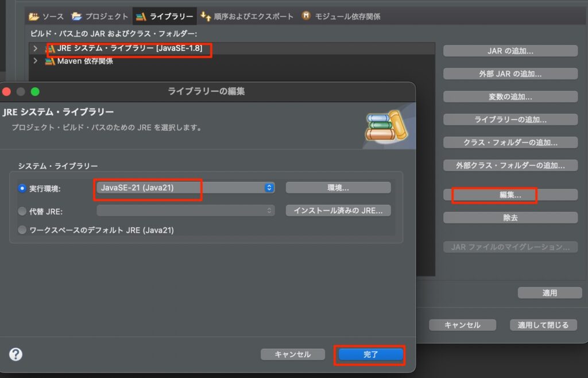Screen dimensions: 588x378
Task: Click the green zoom button of dialog
Action: click(35, 91)
